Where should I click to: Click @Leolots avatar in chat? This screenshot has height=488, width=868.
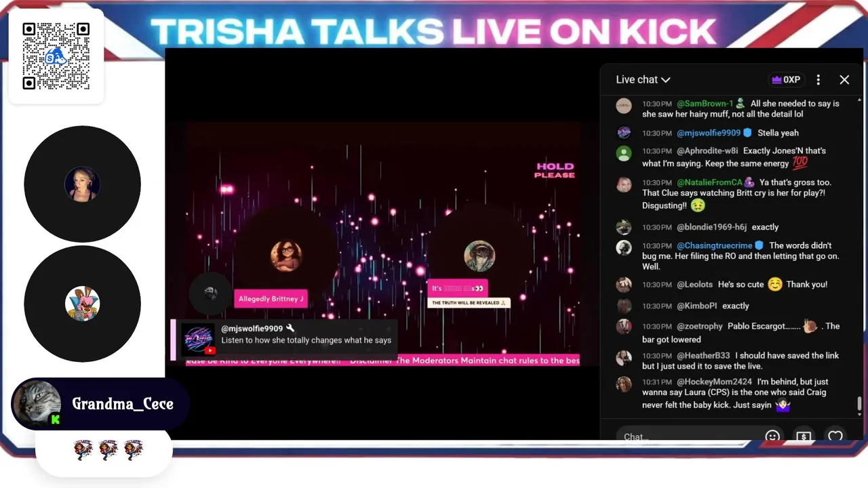click(624, 285)
